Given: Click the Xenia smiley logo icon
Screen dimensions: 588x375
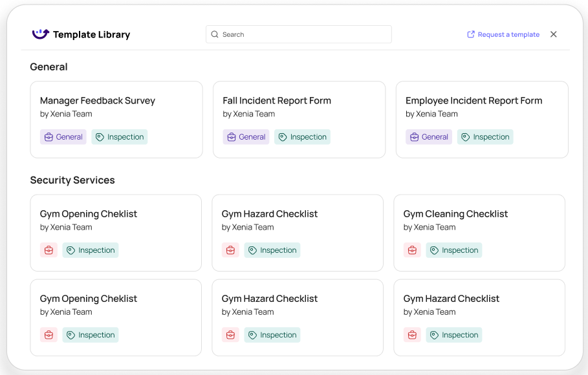Looking at the screenshot, I should tap(41, 34).
